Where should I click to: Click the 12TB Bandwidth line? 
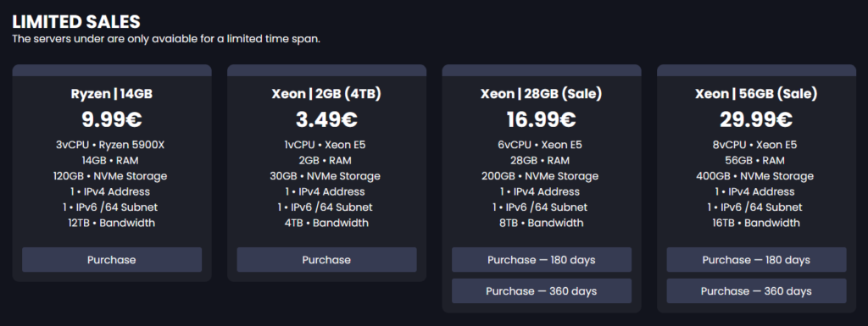click(x=112, y=223)
